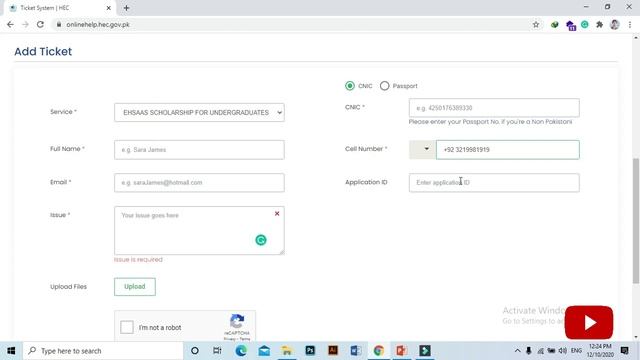Open Cortana circle icon

[x=195, y=351]
